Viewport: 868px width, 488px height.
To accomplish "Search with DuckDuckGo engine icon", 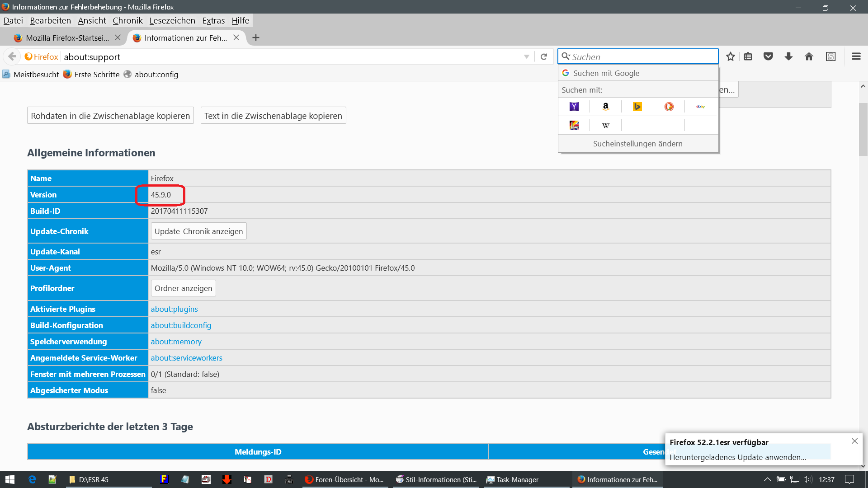I will 669,107.
